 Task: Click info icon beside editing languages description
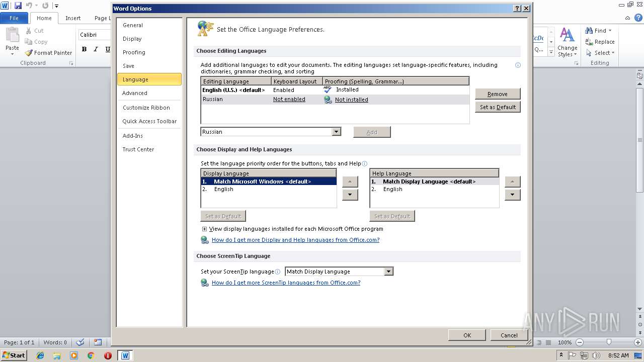(x=518, y=65)
